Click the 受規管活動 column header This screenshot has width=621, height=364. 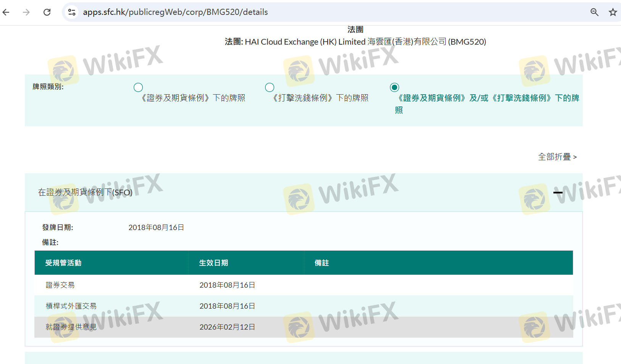pyautogui.click(x=63, y=263)
